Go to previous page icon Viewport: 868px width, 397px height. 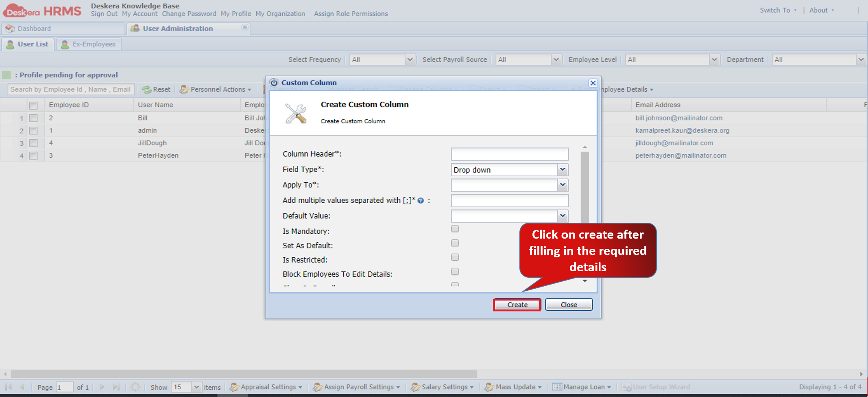point(22,387)
